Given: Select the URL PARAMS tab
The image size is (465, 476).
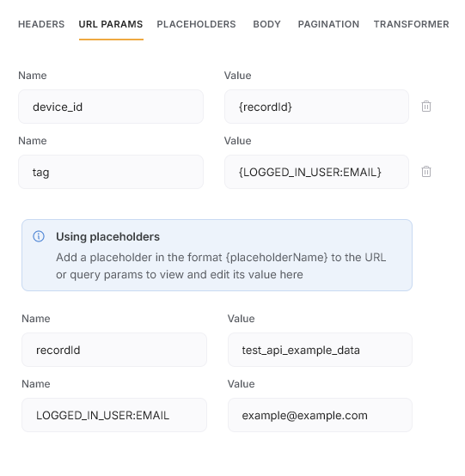Looking at the screenshot, I should tap(111, 24).
